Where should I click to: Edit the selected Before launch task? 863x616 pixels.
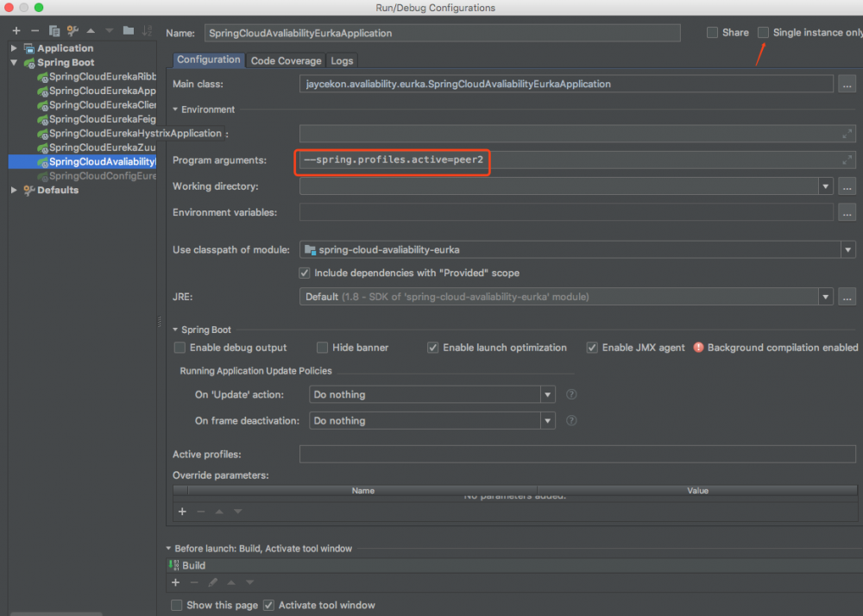coord(212,582)
